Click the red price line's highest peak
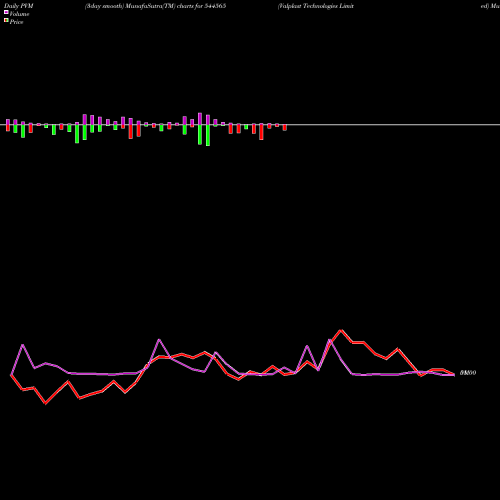500x500 pixels. (x=341, y=330)
